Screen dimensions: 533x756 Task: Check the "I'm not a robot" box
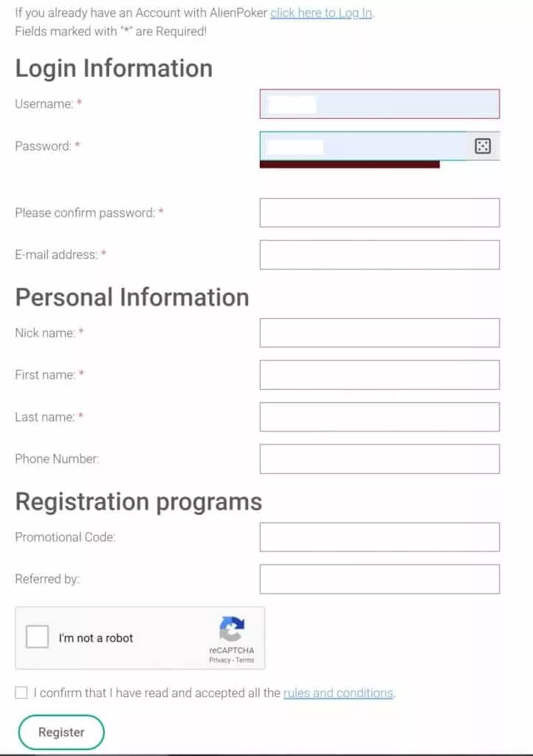[x=38, y=637]
